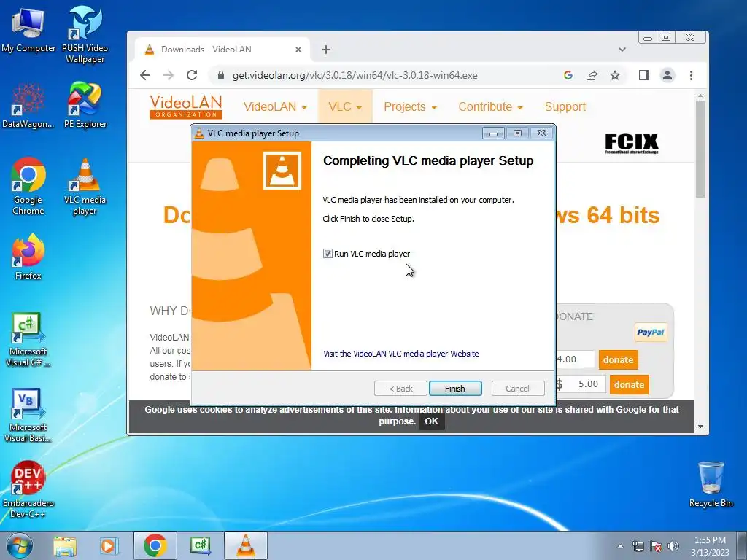
Task: Click VLC cone icon in setup title bar
Action: [x=199, y=133]
